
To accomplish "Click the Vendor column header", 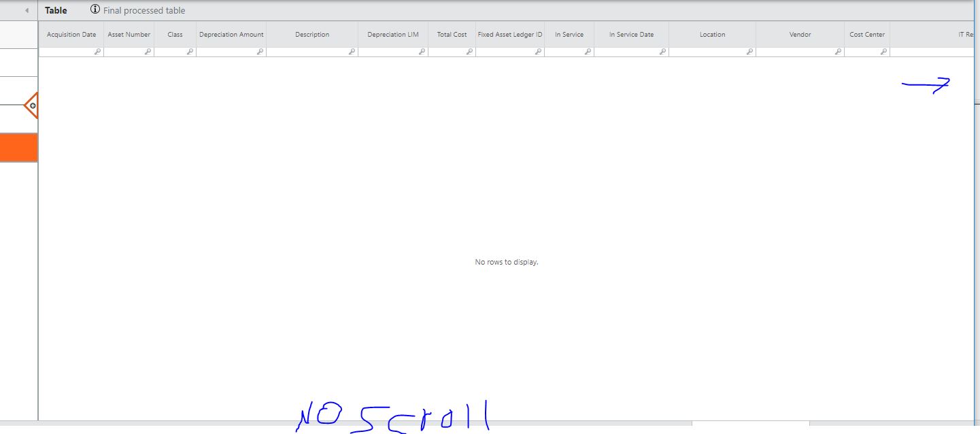I will (800, 34).
